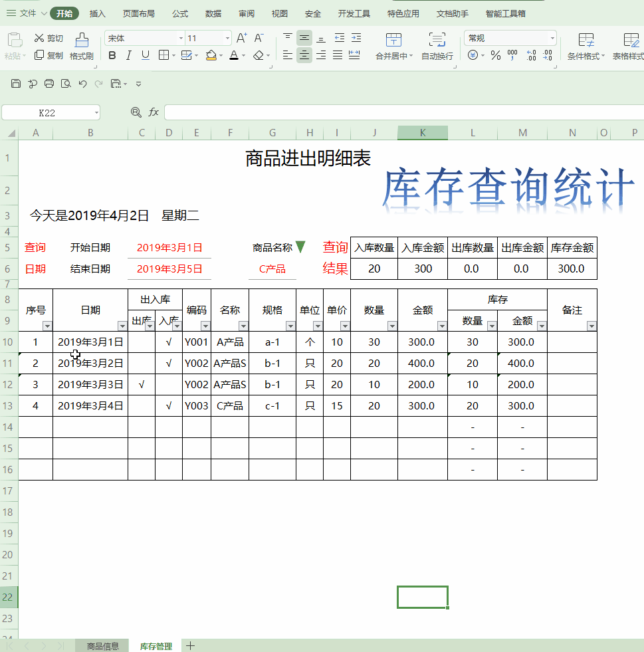Click the decrease decimal places icon
The height and width of the screenshot is (652, 644).
pos(548,55)
